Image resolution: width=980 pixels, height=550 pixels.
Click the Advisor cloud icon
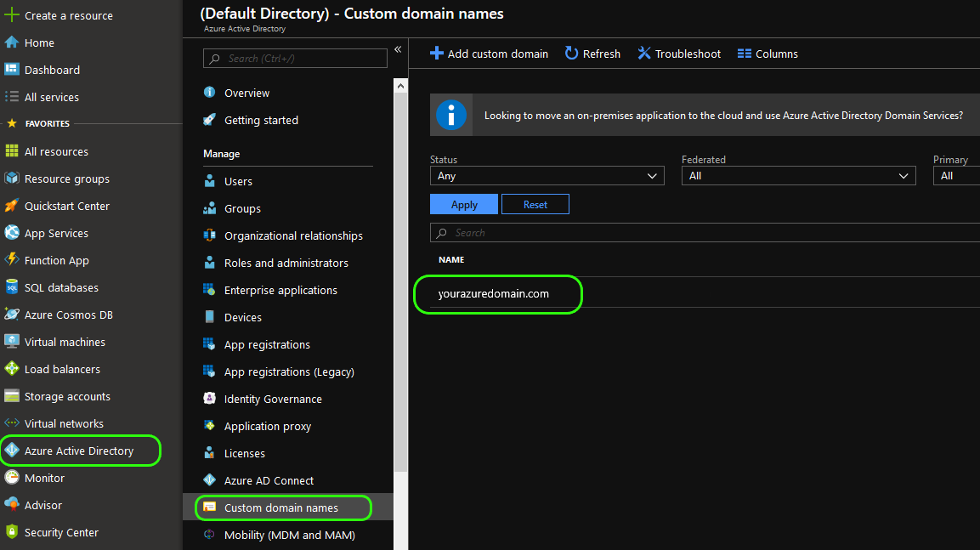(11, 505)
